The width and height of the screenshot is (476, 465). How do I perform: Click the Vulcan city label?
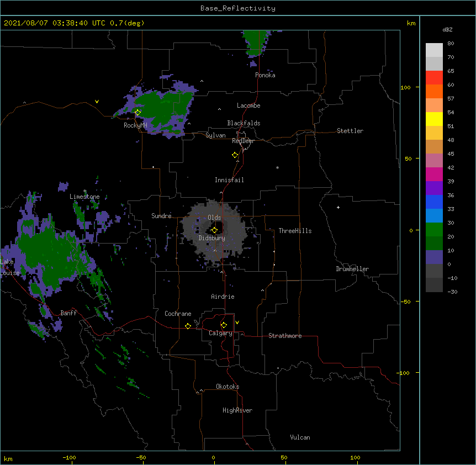(300, 437)
